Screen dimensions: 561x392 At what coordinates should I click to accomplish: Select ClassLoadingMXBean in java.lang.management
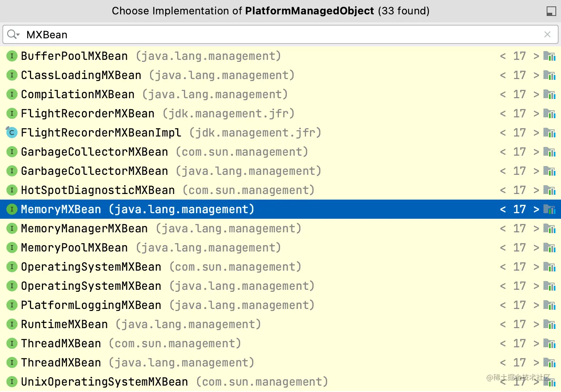pos(280,75)
